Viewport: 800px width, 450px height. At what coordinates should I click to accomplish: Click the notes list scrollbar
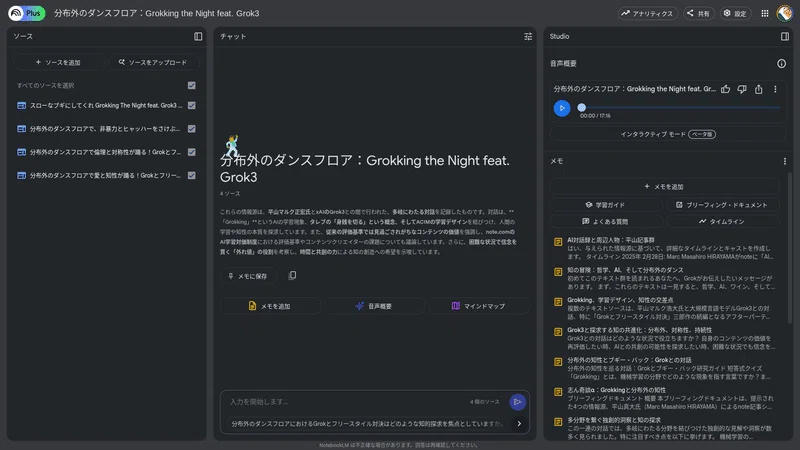[x=790, y=247]
